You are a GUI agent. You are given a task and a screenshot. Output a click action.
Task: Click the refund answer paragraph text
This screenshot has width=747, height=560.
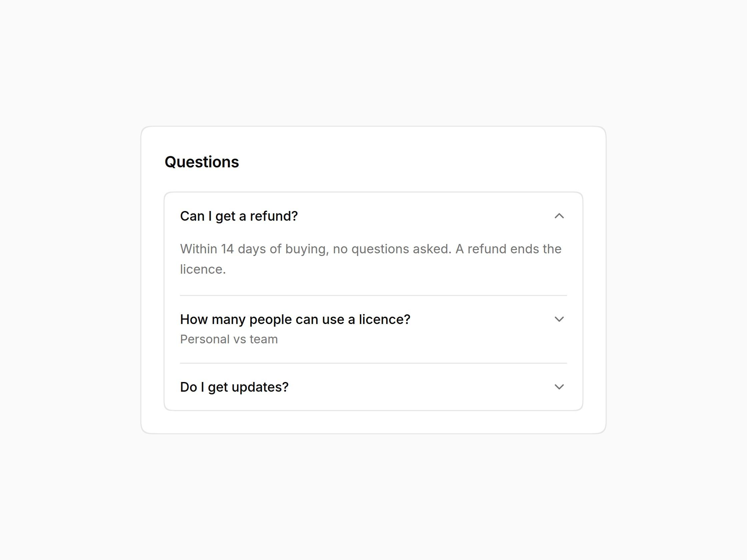click(x=371, y=259)
